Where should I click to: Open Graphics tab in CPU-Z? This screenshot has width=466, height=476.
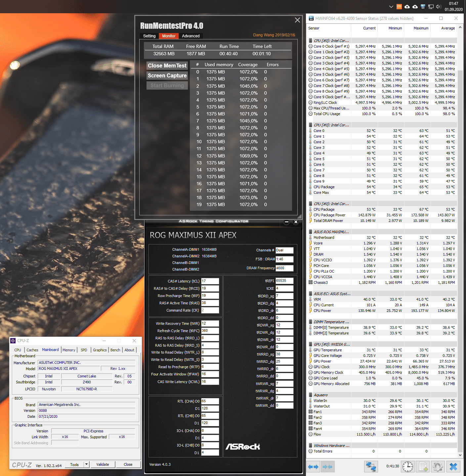tap(100, 350)
